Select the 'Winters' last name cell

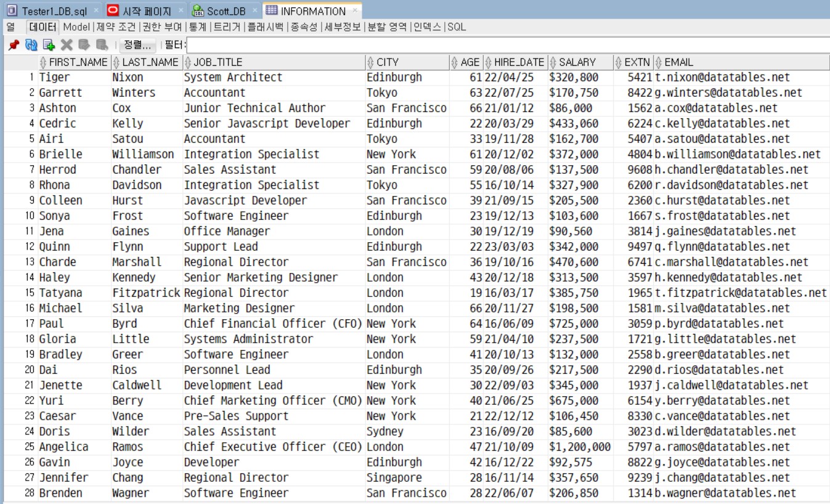coord(147,93)
